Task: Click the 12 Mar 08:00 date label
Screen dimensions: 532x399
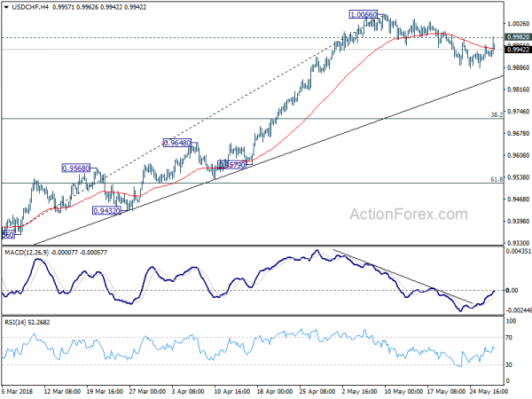Action: 62,392
